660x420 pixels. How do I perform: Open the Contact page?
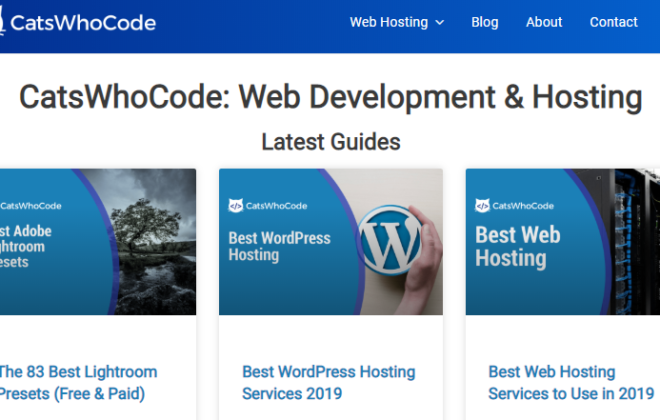(x=613, y=22)
